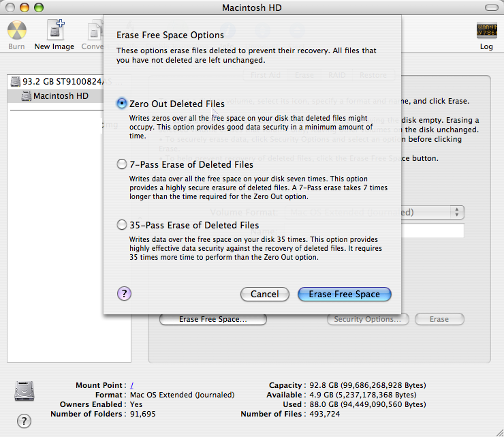Click the Available value 4.9 GB text
The image size is (504, 437).
[x=362, y=395]
